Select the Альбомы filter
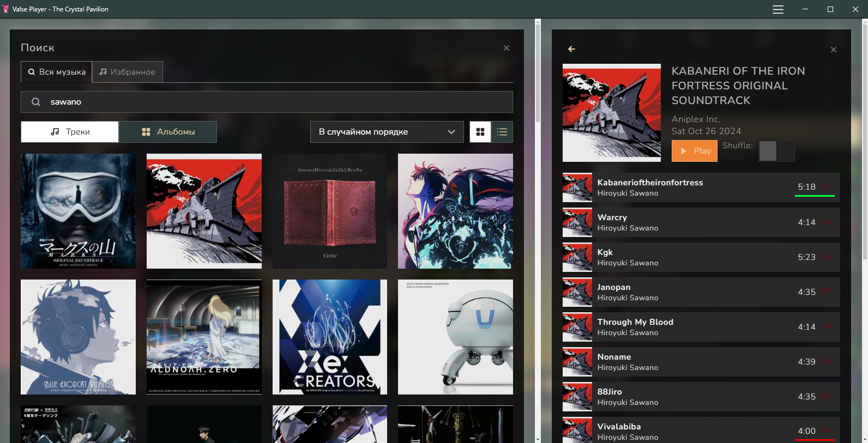 tap(168, 132)
